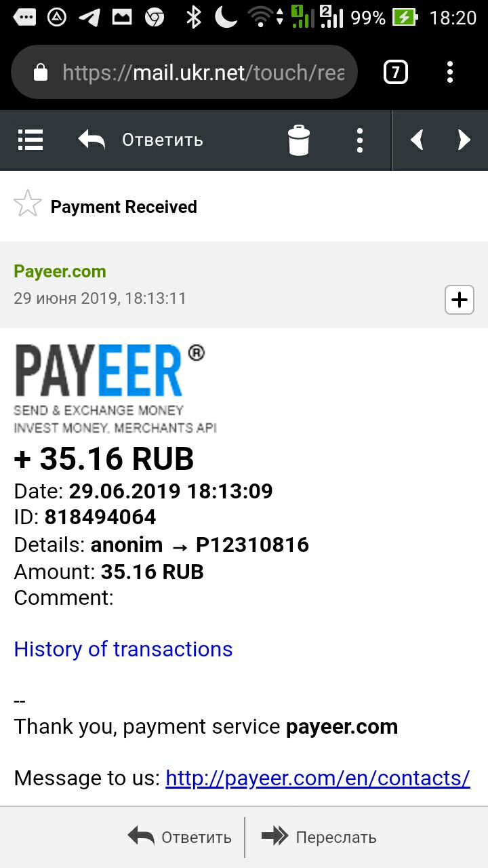
Task: Tap the Payeer.com sender name
Action: (x=60, y=271)
